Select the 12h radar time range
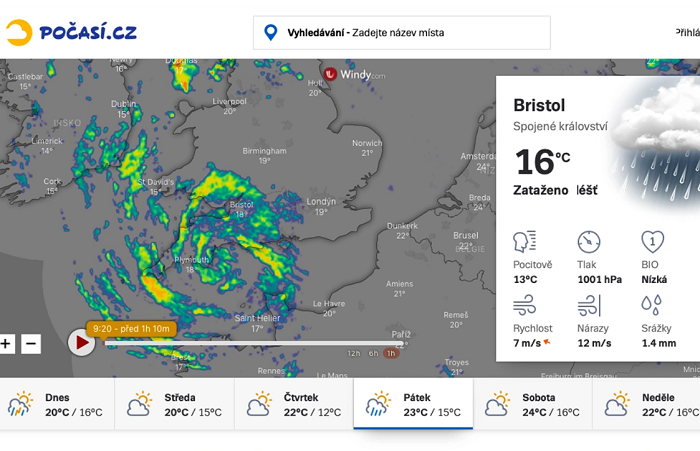The image size is (700, 451). pos(354,353)
